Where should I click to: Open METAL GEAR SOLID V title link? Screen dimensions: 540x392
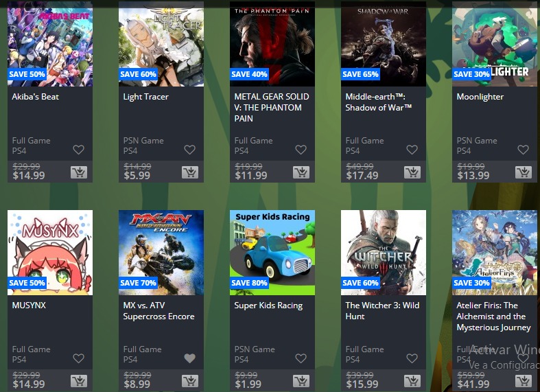(272, 108)
